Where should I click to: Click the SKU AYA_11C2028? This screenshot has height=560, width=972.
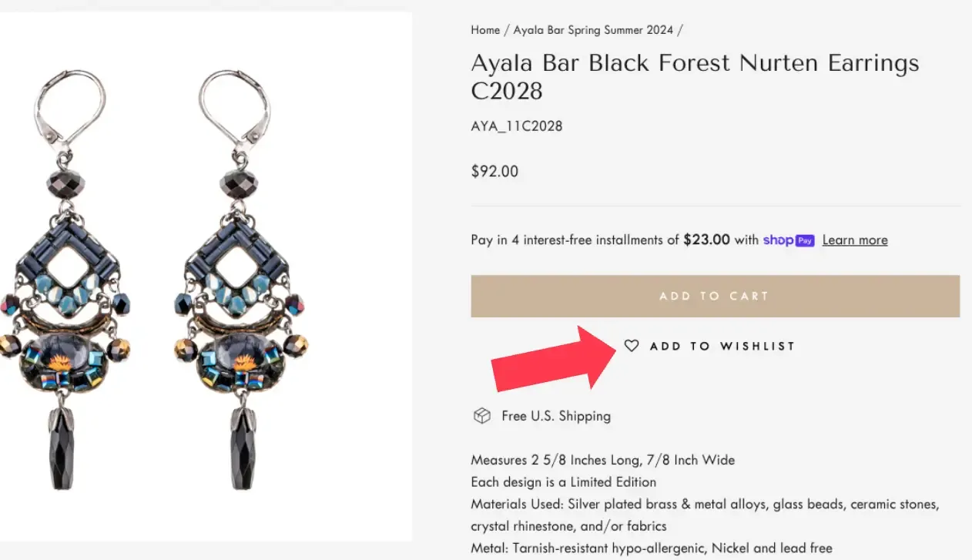point(517,126)
